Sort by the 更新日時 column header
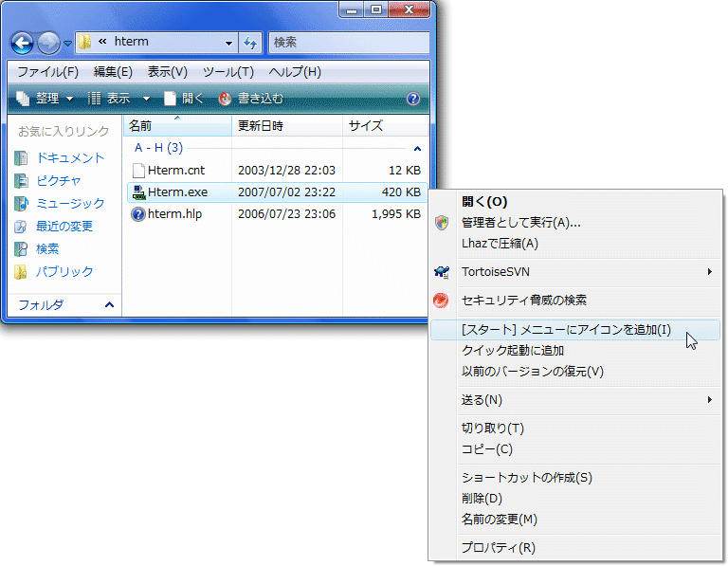This screenshot has height=566, width=728. [x=287, y=126]
